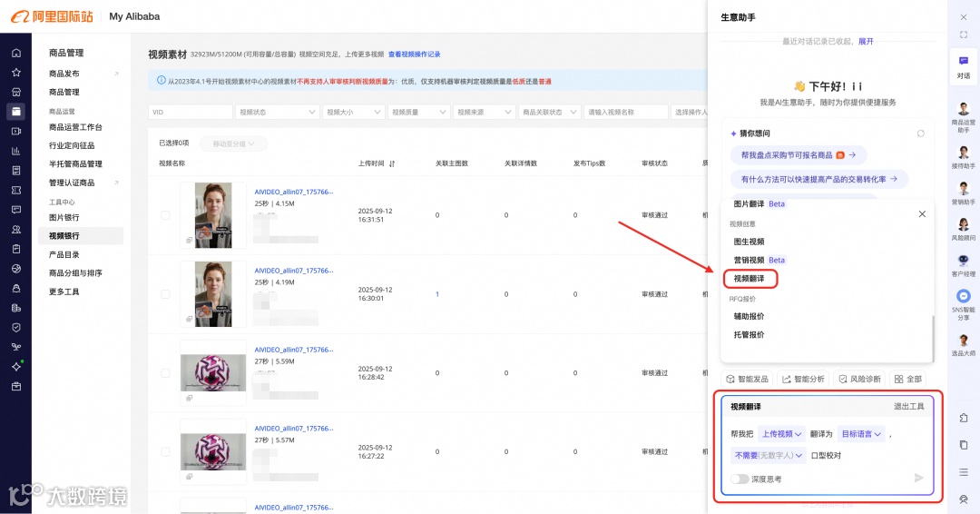Open 商品分组与排序 in left navigation

click(75, 273)
